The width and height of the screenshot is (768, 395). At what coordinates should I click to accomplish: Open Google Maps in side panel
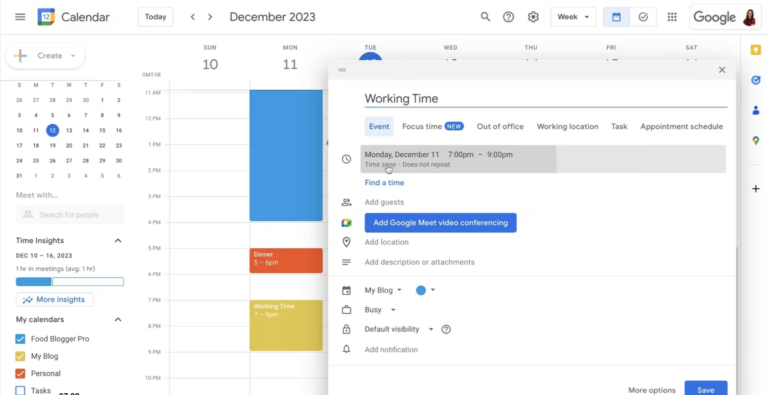click(x=756, y=141)
